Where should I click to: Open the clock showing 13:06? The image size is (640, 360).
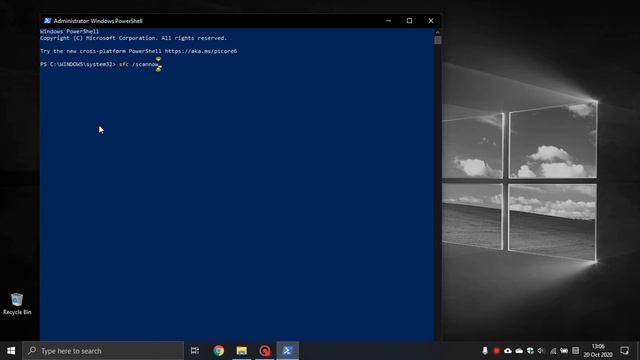click(x=598, y=351)
